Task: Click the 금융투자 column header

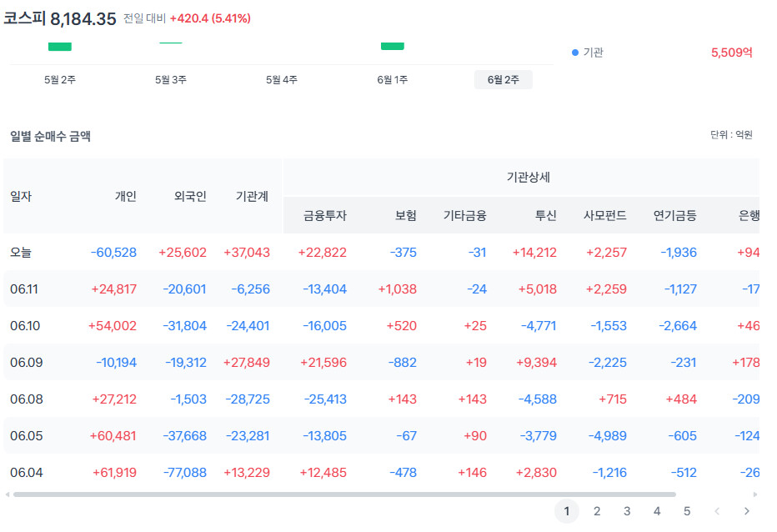Action: click(325, 216)
